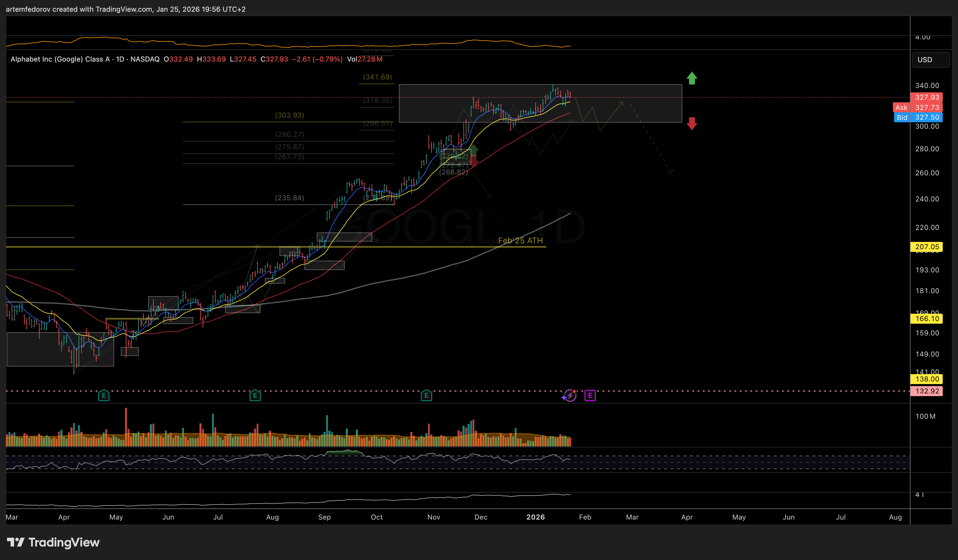958x560 pixels.
Task: Click the purple upcoming earnings marker
Action: click(x=590, y=396)
